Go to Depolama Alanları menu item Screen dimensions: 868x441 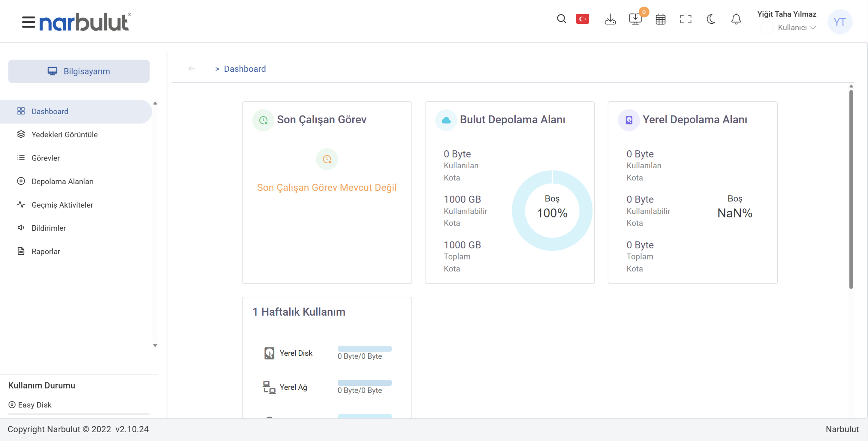point(62,182)
